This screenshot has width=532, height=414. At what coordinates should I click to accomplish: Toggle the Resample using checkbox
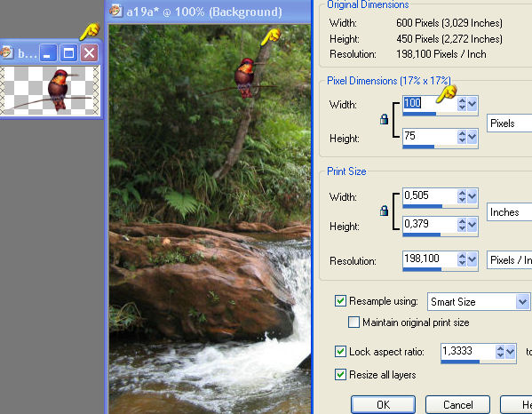click(x=340, y=300)
